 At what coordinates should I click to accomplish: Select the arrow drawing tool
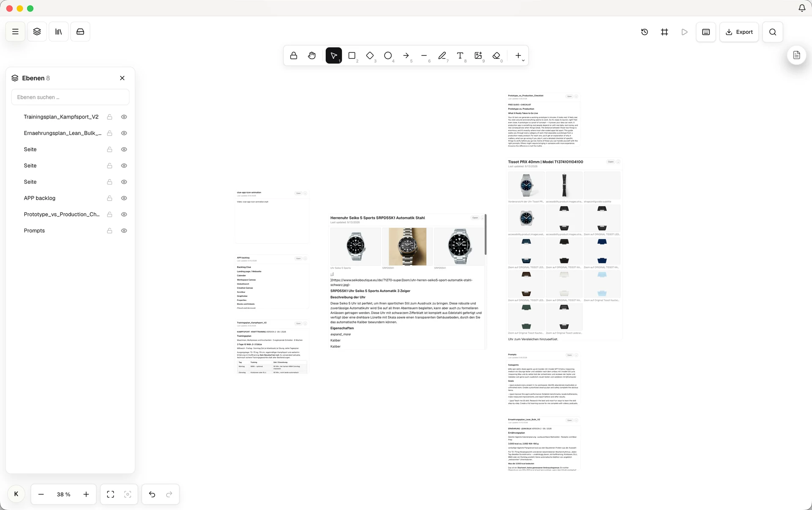click(x=406, y=55)
